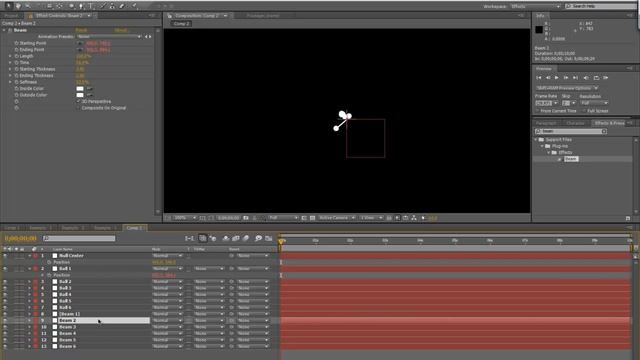Open Graph Editor in timeline
Viewport: 640px width, 360px height.
tap(269, 238)
